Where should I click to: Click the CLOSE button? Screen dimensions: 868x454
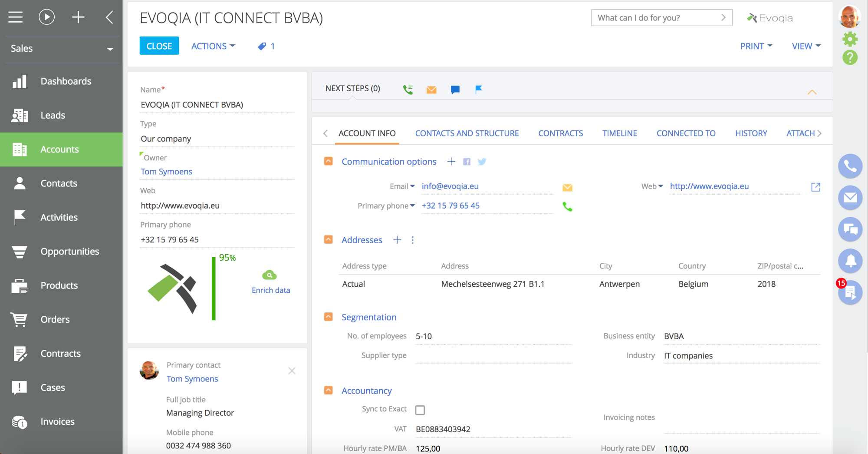tap(159, 45)
